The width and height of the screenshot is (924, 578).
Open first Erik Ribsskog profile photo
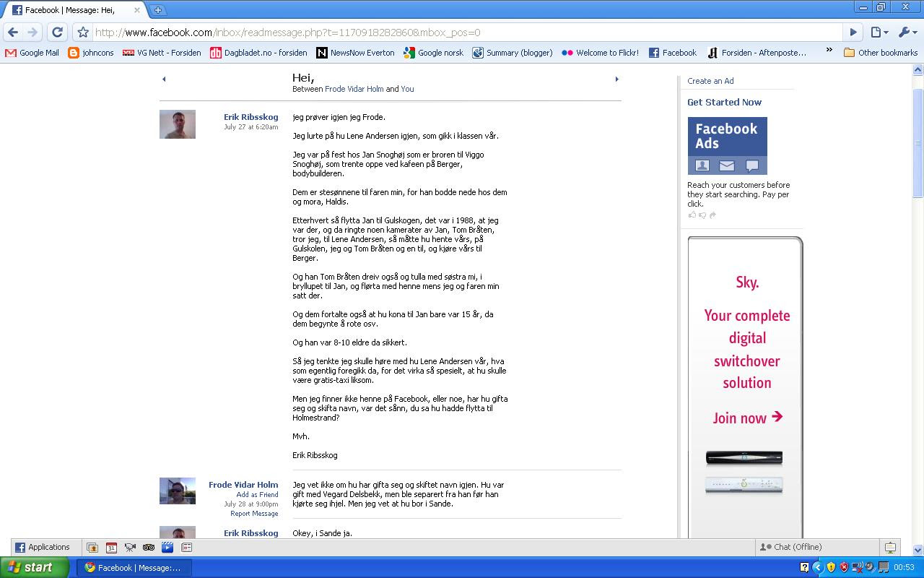point(178,124)
